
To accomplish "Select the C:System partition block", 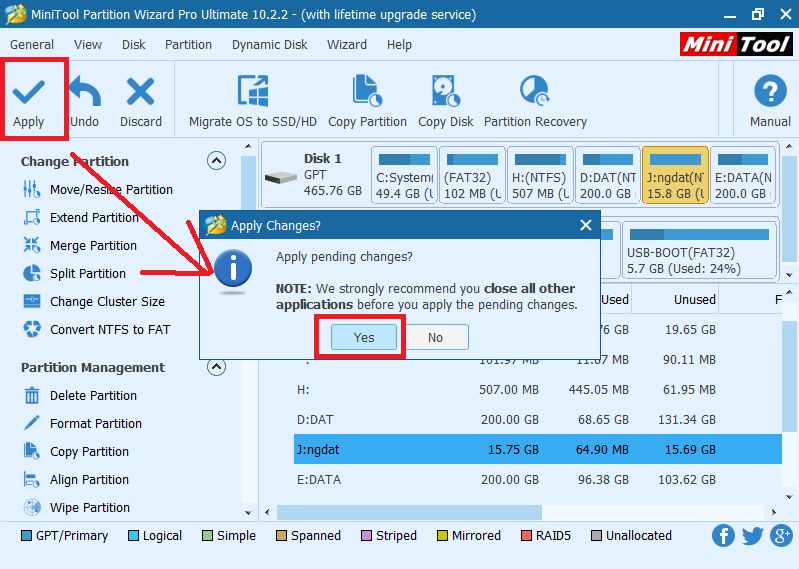I will click(404, 175).
